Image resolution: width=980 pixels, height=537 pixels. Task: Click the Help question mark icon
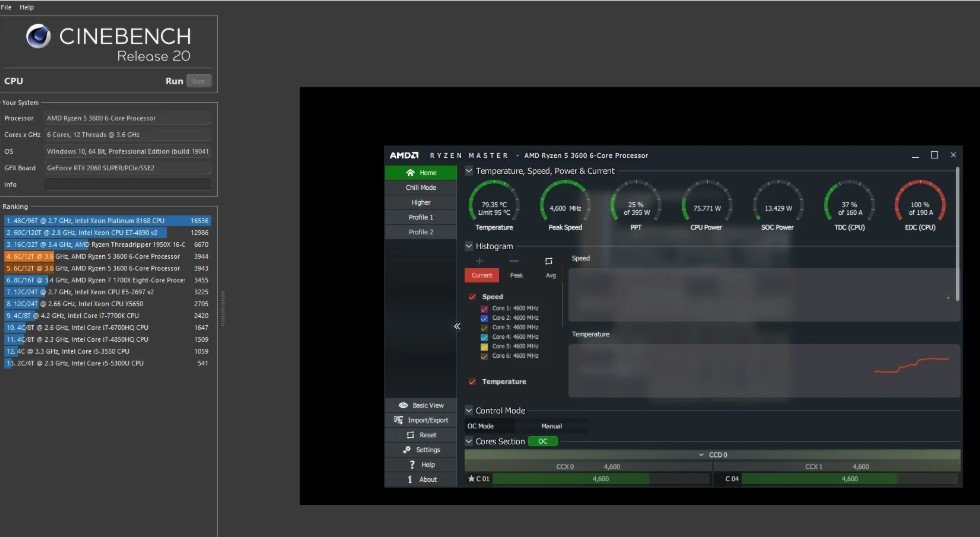411,464
